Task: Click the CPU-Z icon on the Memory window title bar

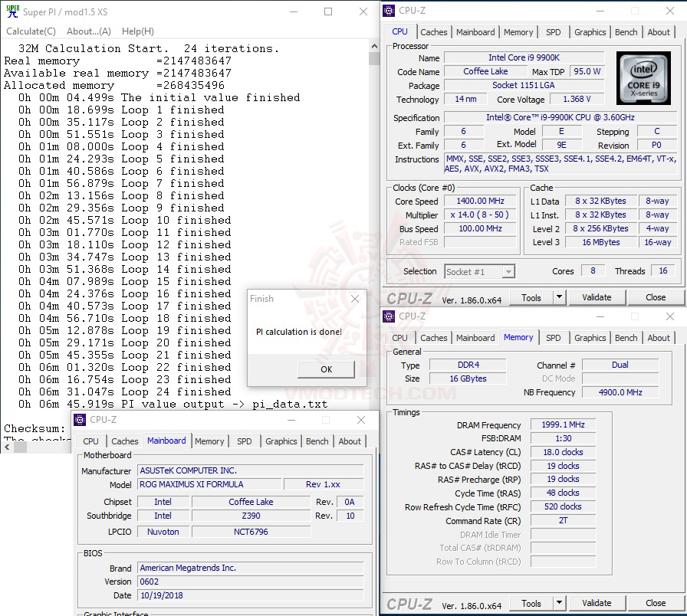Action: (389, 316)
